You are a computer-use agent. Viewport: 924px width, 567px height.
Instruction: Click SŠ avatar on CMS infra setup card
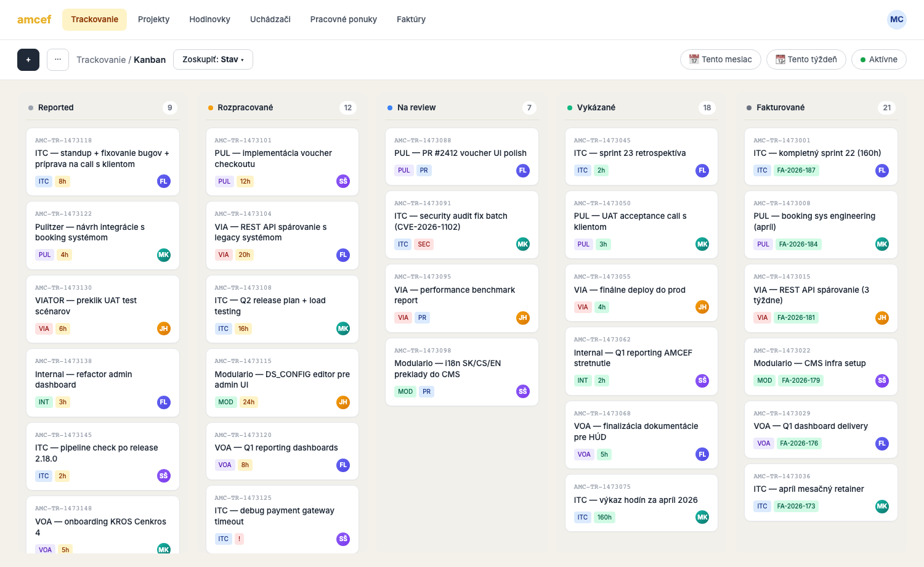click(x=882, y=381)
